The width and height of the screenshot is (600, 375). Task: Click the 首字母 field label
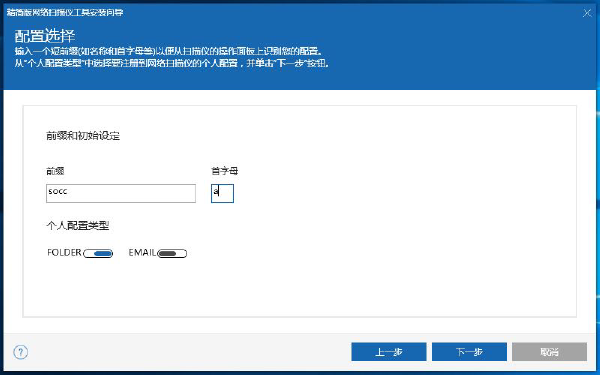click(x=225, y=171)
